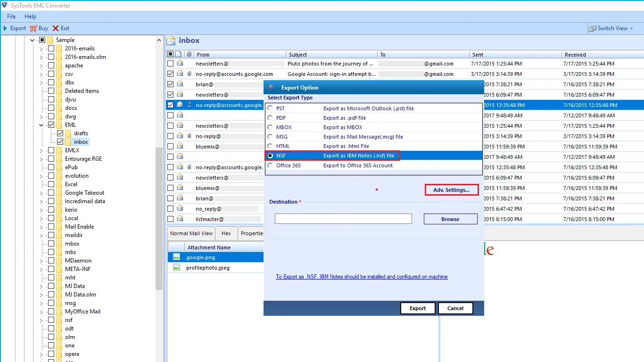Check the Pluto photos email checkbox
Viewport: 644px width, 362px height.
[170, 64]
